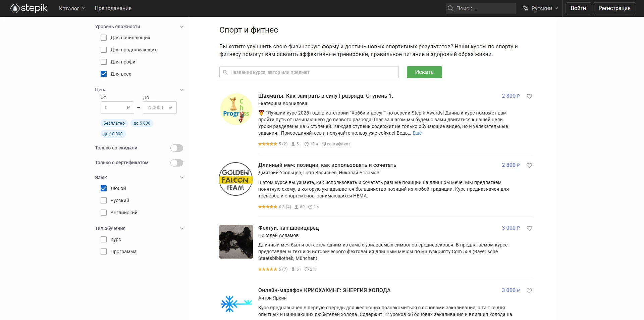The height and width of the screenshot is (320, 644).
Task: Click the green Искать button
Action: [x=424, y=72]
